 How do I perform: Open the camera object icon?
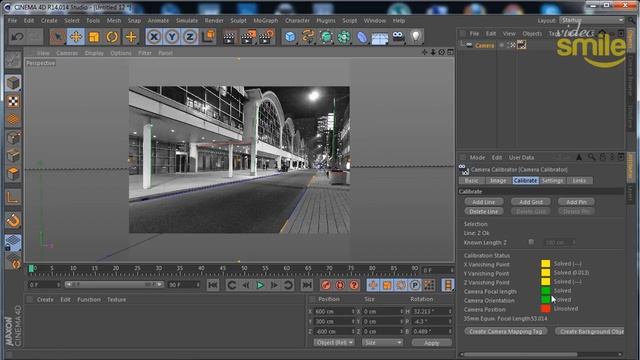click(x=398, y=37)
